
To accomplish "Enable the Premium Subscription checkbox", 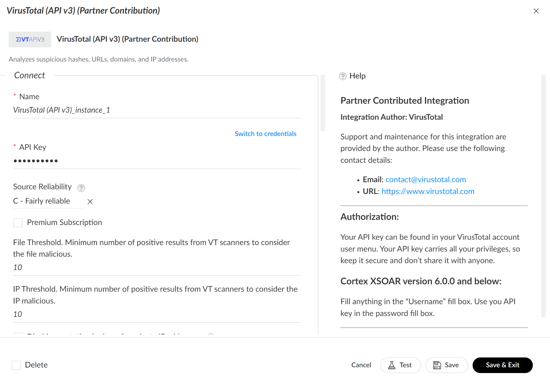I will point(18,223).
